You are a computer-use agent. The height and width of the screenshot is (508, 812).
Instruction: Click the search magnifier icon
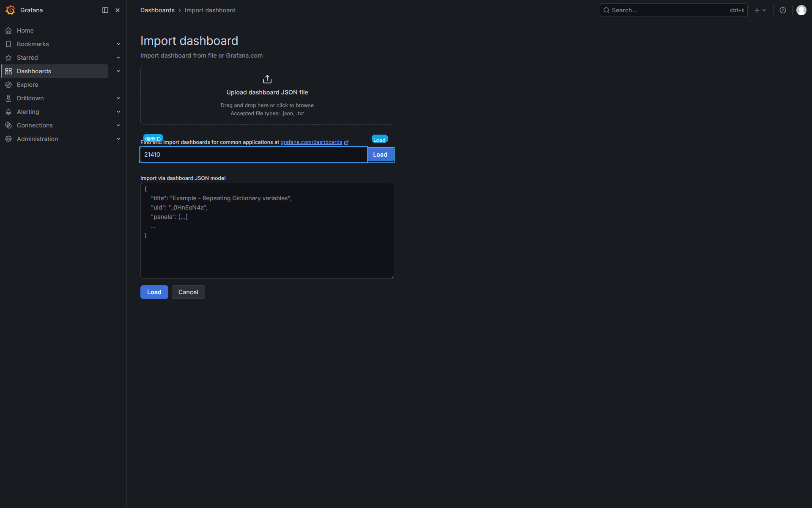click(606, 10)
